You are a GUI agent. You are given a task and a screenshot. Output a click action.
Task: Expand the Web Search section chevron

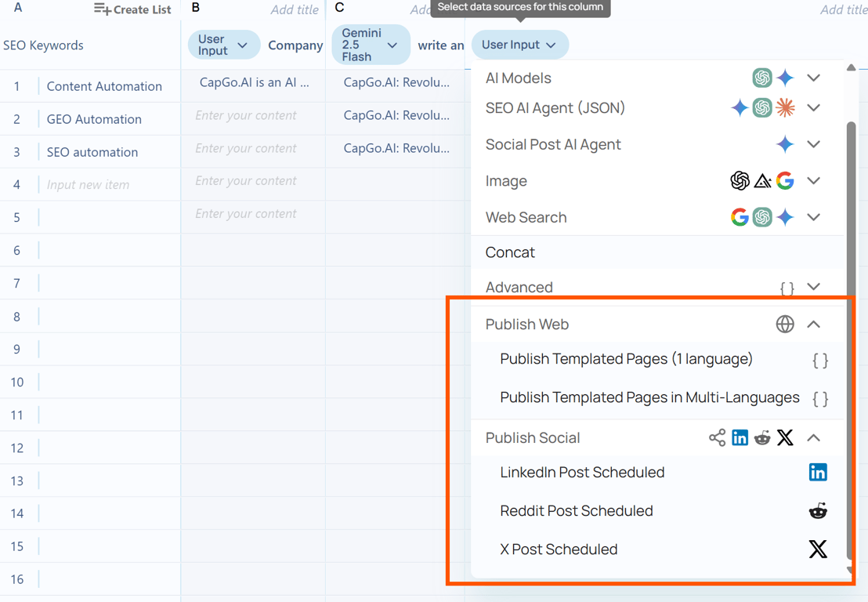coord(813,217)
